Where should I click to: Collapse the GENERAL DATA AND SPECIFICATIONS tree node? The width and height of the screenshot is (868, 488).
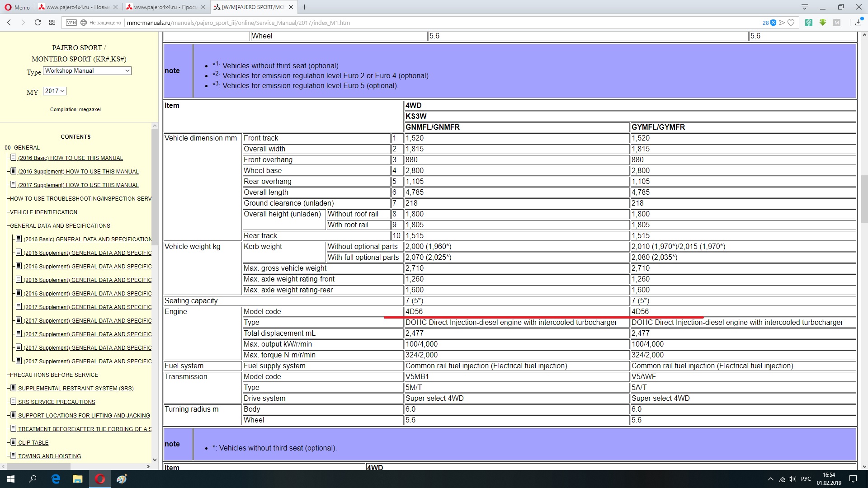(x=60, y=226)
